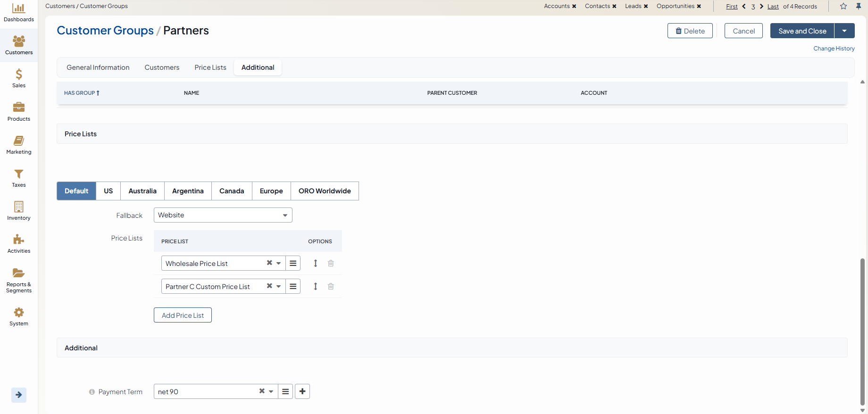Open list view for Partner C Custom Price List
This screenshot has width=868, height=414.
click(x=293, y=286)
